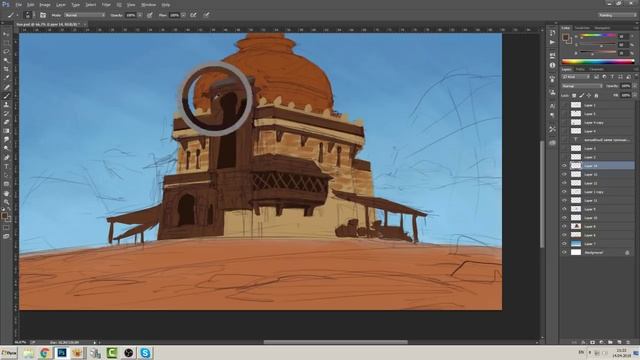Viewport: 640px width, 360px height.
Task: Select the Zoom tool
Action: (6, 202)
